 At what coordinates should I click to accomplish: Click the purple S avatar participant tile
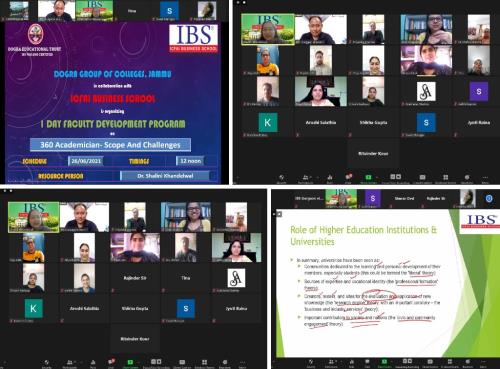tap(479, 91)
